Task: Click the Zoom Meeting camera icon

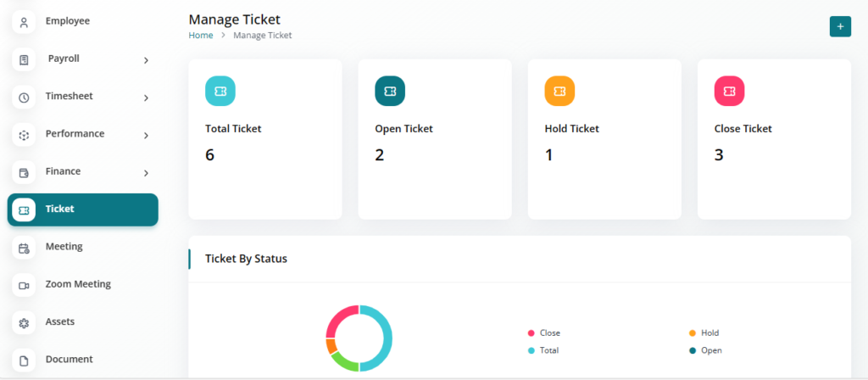Action: point(24,286)
